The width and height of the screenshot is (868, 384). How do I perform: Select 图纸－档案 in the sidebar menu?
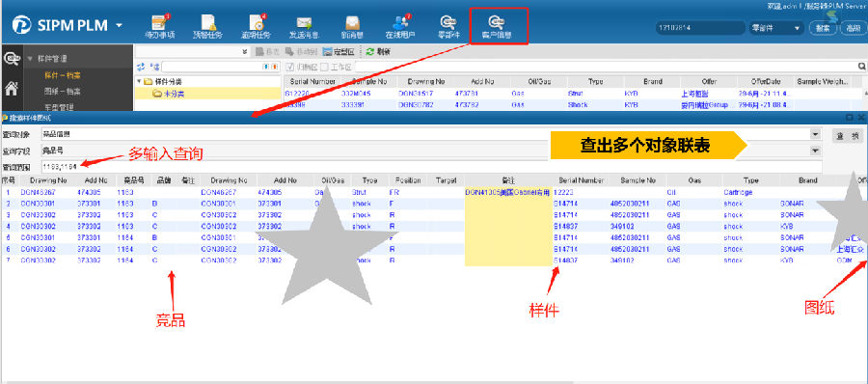[x=63, y=91]
